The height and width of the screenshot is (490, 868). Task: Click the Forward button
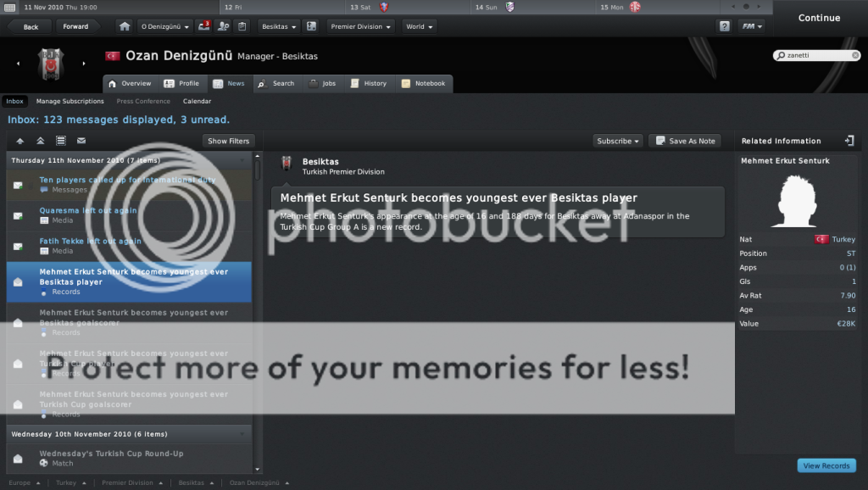point(75,26)
